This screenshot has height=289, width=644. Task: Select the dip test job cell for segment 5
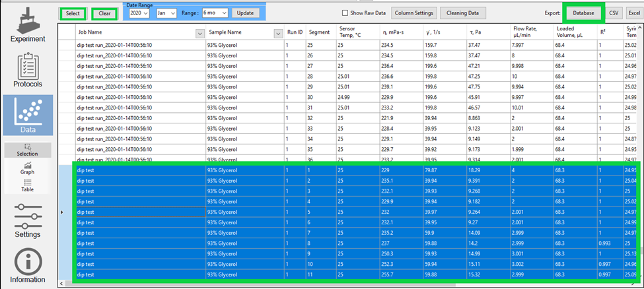click(141, 212)
